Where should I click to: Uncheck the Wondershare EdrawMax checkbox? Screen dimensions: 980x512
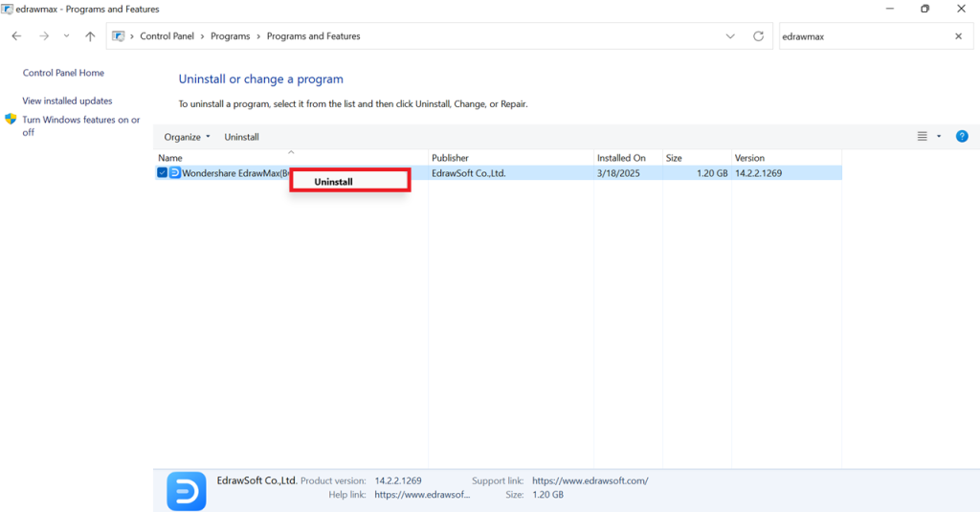pyautogui.click(x=162, y=172)
